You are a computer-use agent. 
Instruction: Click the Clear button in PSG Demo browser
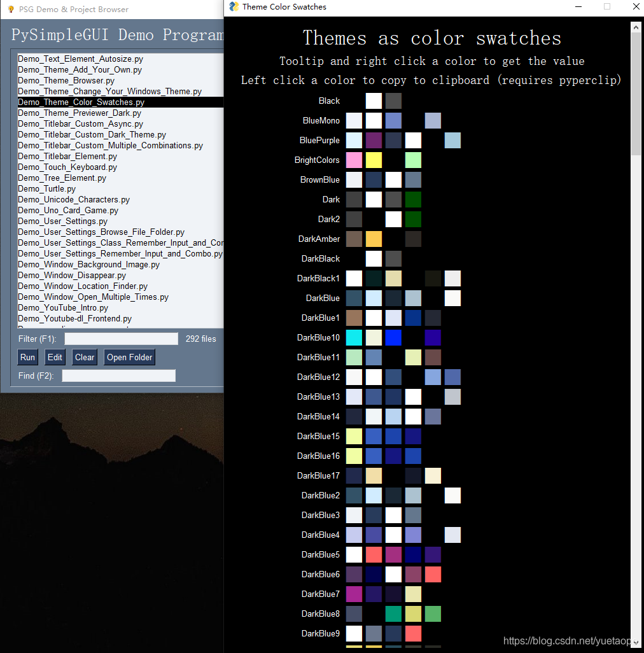pyautogui.click(x=85, y=357)
